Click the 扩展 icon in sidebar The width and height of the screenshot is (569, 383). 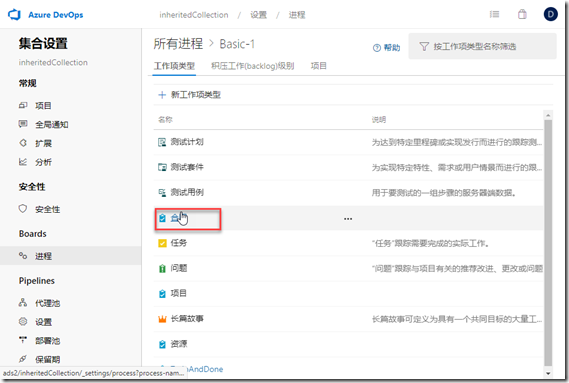(x=23, y=143)
